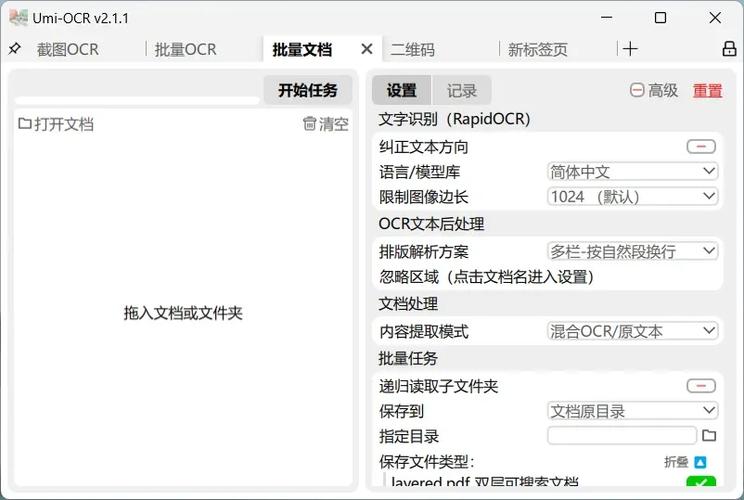The height and width of the screenshot is (500, 744).
Task: Click OCR文本后处理 section heading
Action: pyautogui.click(x=431, y=223)
